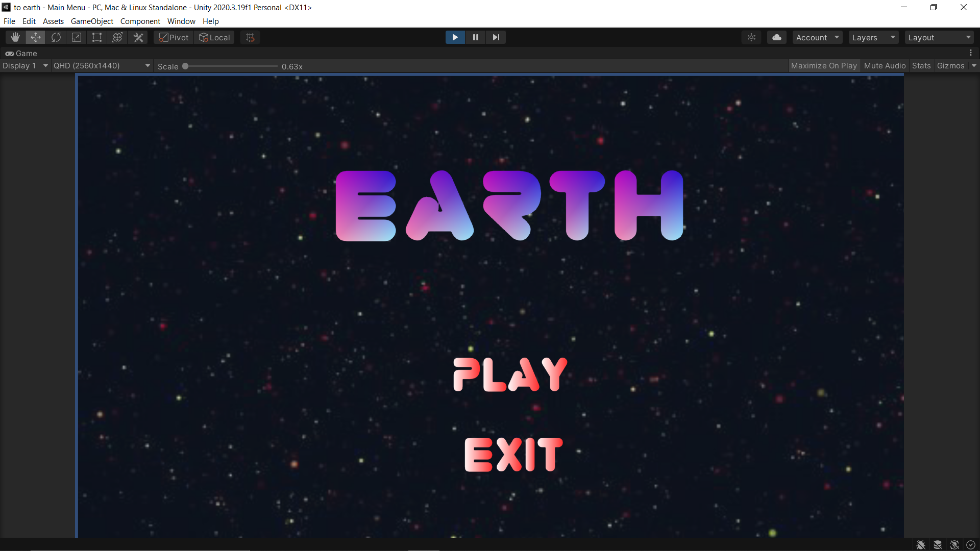Toggle Maximize On Play
980x551 pixels.
coord(823,66)
